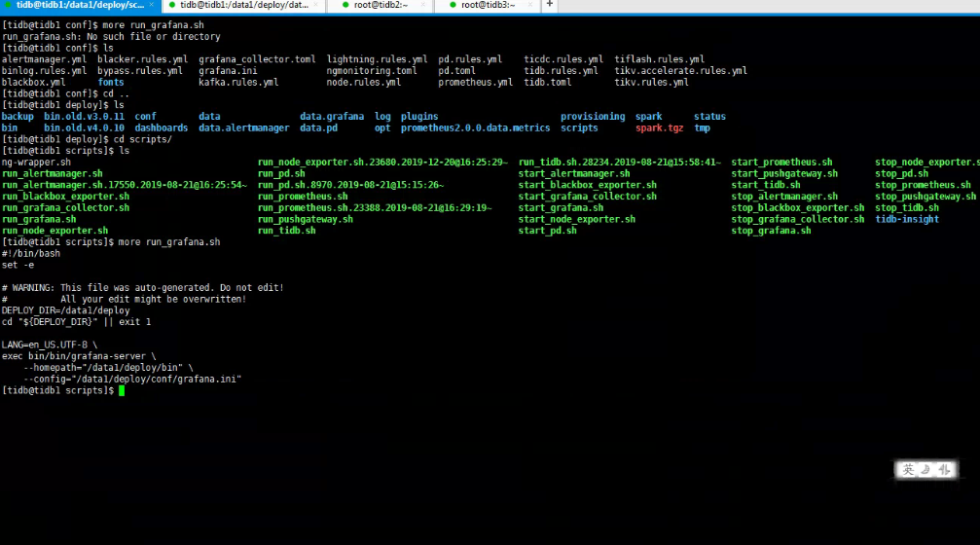Click the provisioning directory name
This screenshot has height=545, width=980.
[x=593, y=116]
